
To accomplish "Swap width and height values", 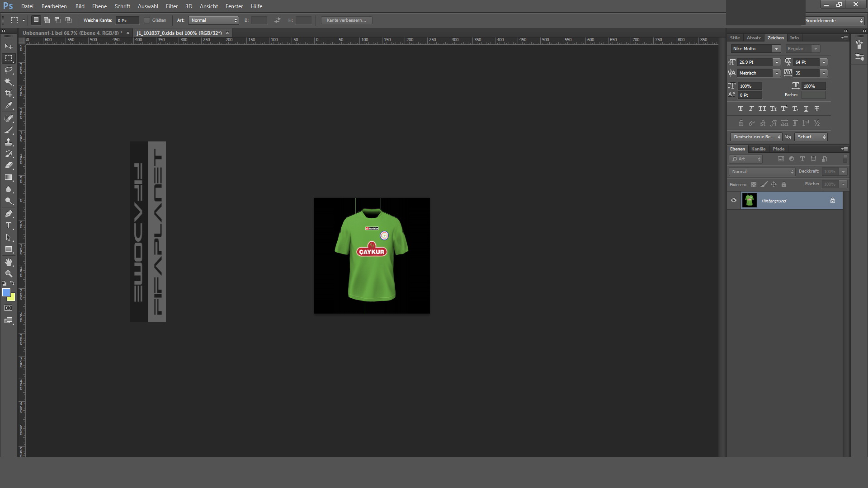I will click(x=277, y=20).
